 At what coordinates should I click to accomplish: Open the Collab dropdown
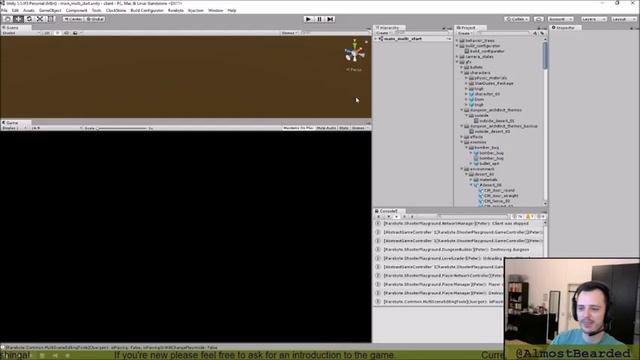tap(517, 19)
